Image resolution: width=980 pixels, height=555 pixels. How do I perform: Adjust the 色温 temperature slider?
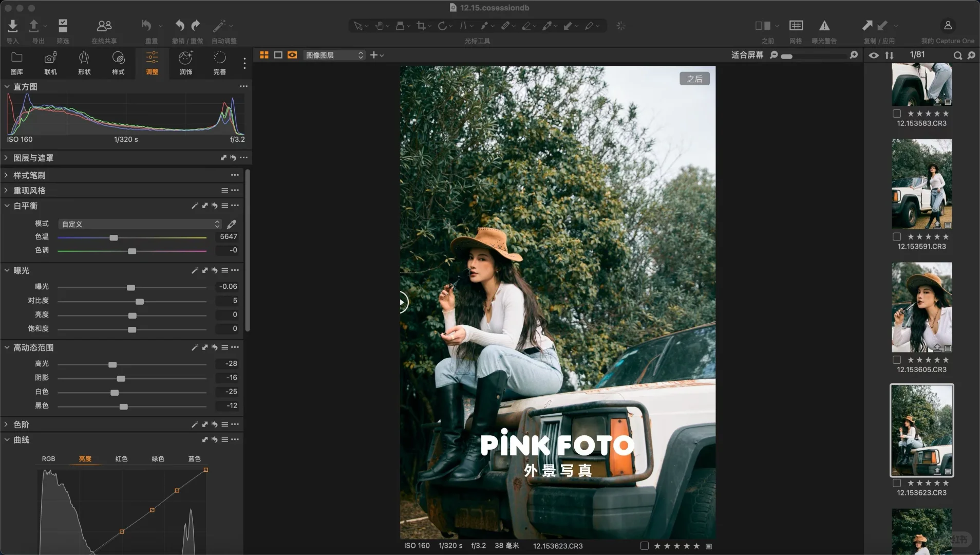[114, 237]
